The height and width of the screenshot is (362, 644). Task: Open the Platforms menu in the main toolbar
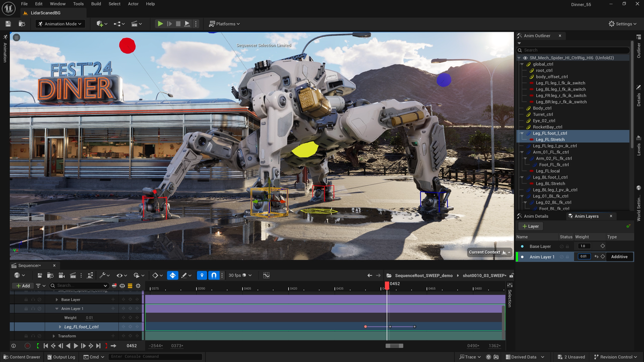(224, 24)
